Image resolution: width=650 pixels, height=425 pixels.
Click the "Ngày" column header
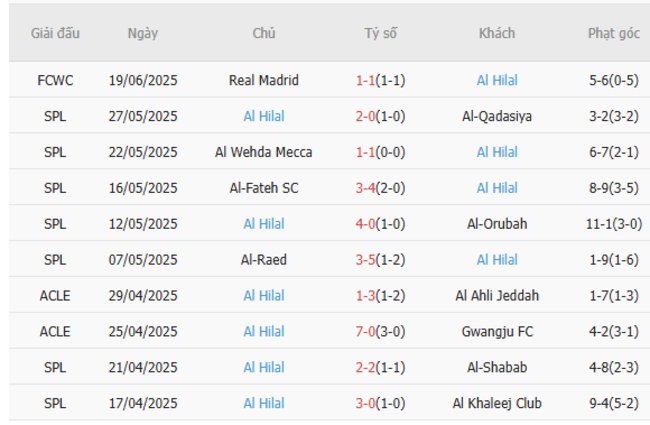tap(143, 33)
